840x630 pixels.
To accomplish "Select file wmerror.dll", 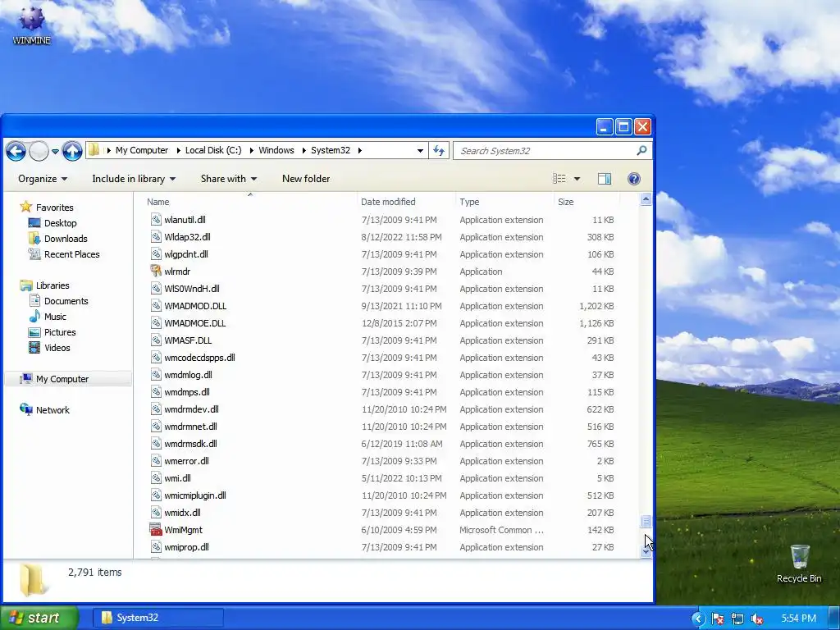I will 186,461.
